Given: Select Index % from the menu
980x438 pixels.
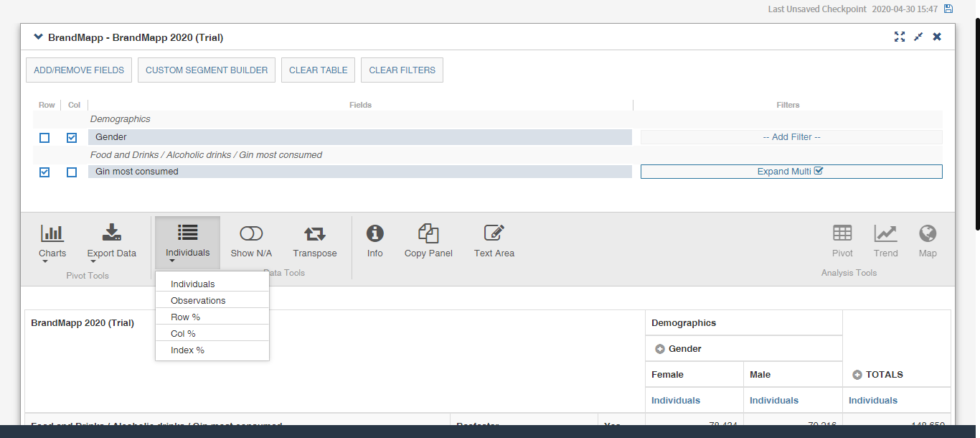Looking at the screenshot, I should 212,350.
